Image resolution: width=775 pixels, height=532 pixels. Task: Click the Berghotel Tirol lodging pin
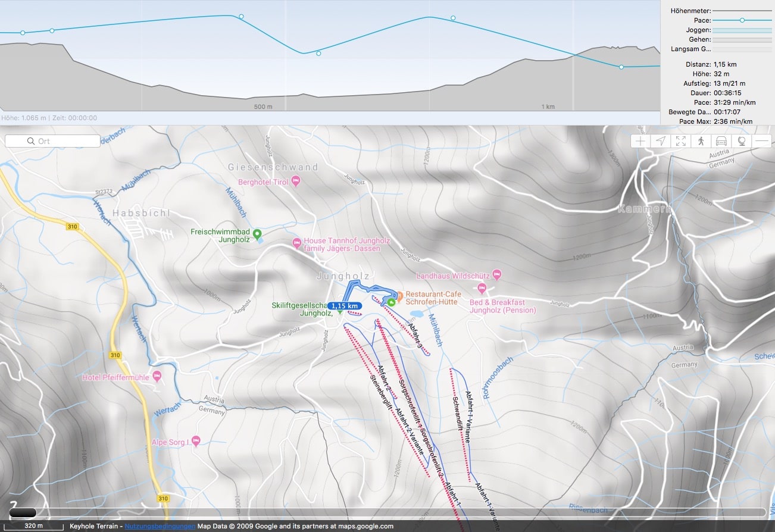click(296, 181)
